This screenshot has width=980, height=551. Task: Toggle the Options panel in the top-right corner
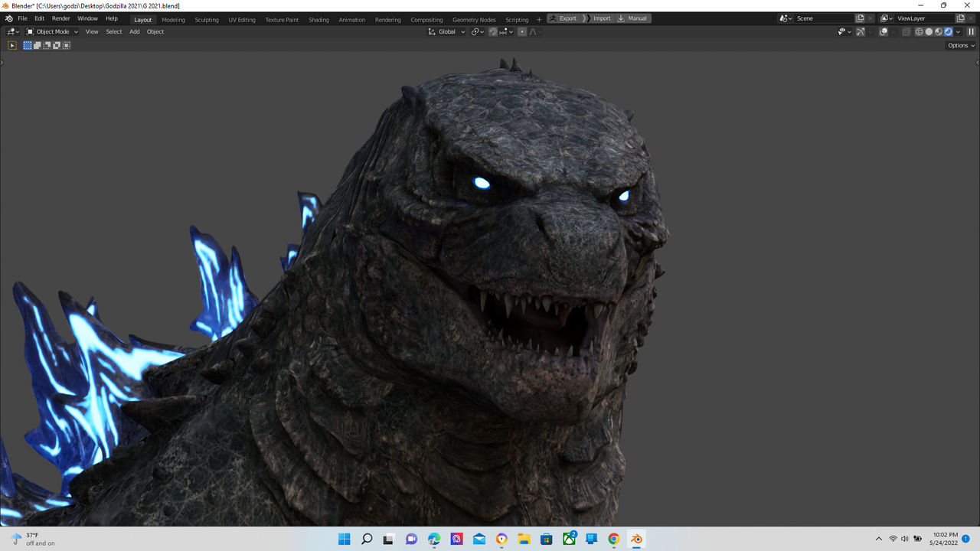click(958, 45)
